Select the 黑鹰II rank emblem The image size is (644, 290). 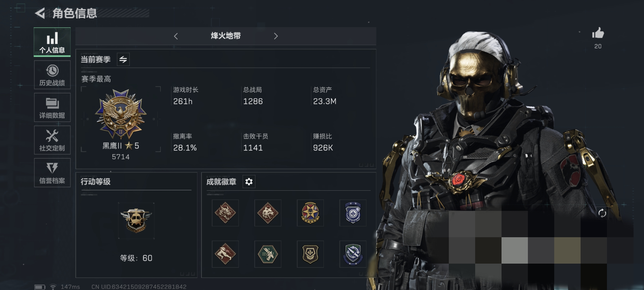click(x=121, y=114)
